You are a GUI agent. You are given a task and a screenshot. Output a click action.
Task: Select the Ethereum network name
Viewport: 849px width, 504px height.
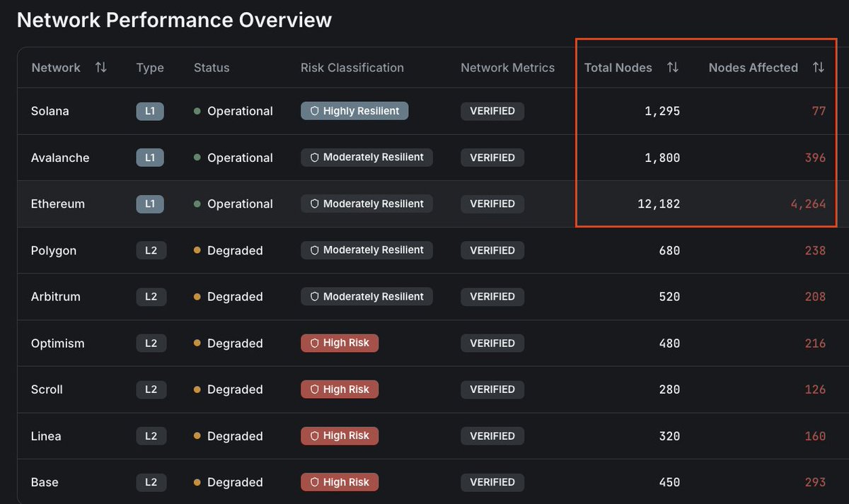tap(58, 204)
